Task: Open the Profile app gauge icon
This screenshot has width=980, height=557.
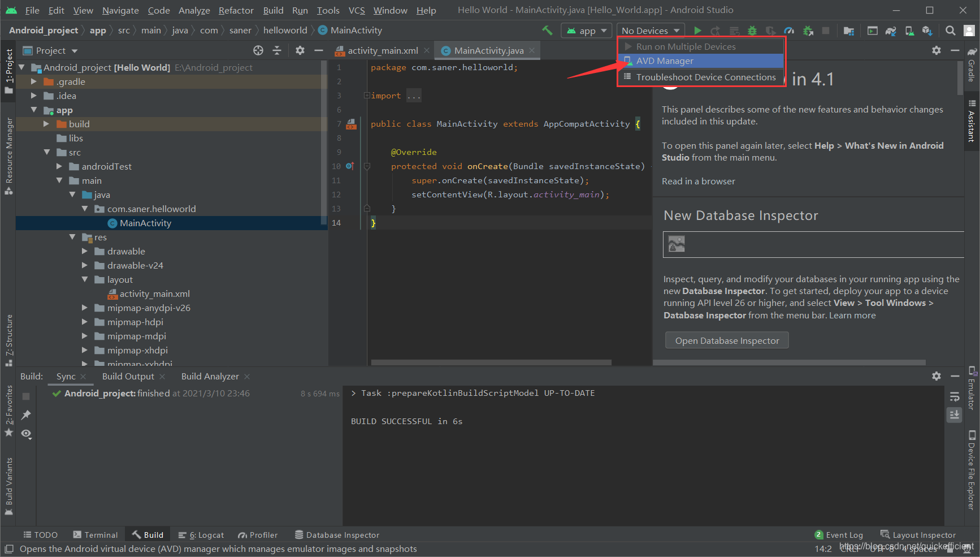Action: click(x=789, y=31)
